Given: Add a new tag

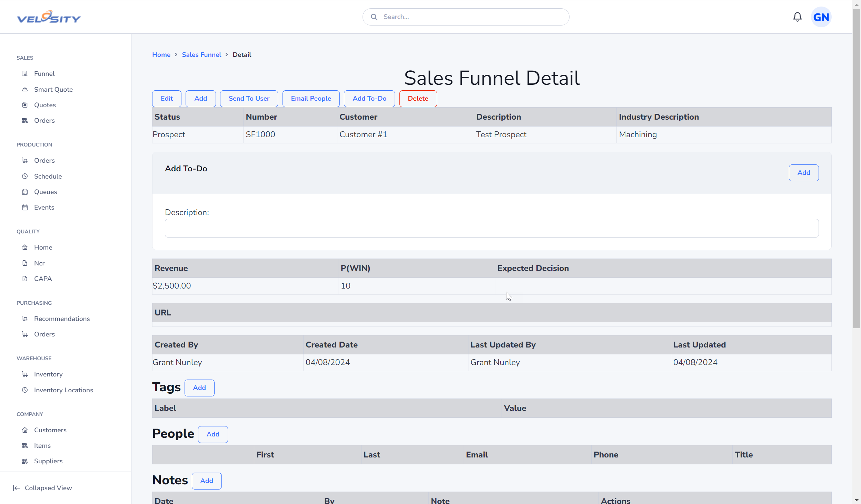Looking at the screenshot, I should tap(199, 388).
